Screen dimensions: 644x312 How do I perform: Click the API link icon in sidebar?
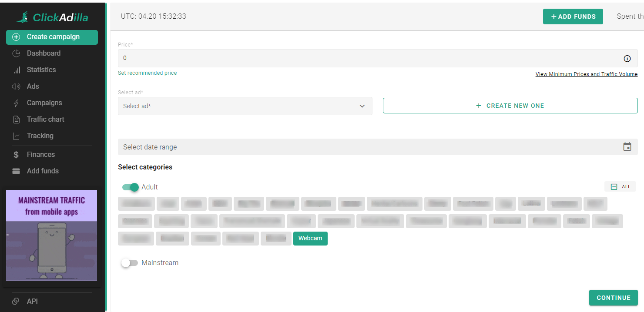click(x=16, y=301)
